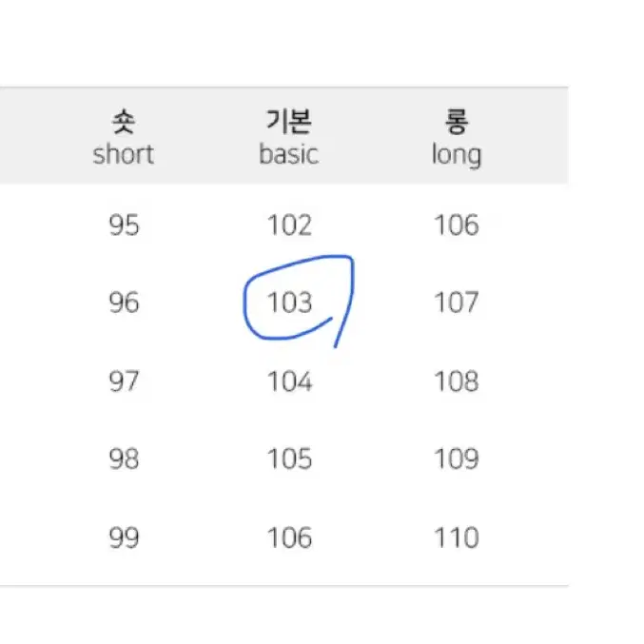This screenshot has width=644, height=644.
Task: Select long length value 109
Action: click(457, 459)
